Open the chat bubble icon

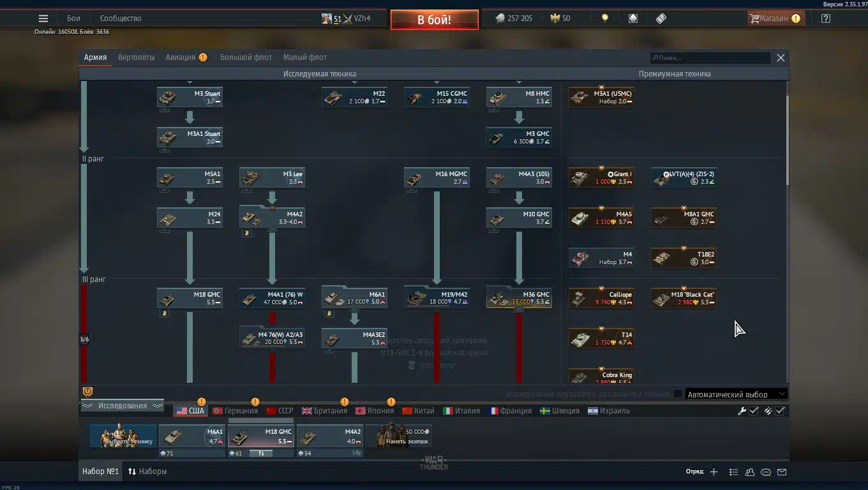tap(766, 472)
